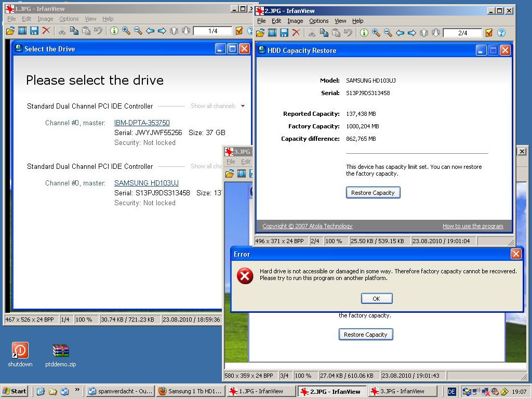Go to previous file arrow in 2.JPG window
Viewport: 532px width, 399px height.
400,33
